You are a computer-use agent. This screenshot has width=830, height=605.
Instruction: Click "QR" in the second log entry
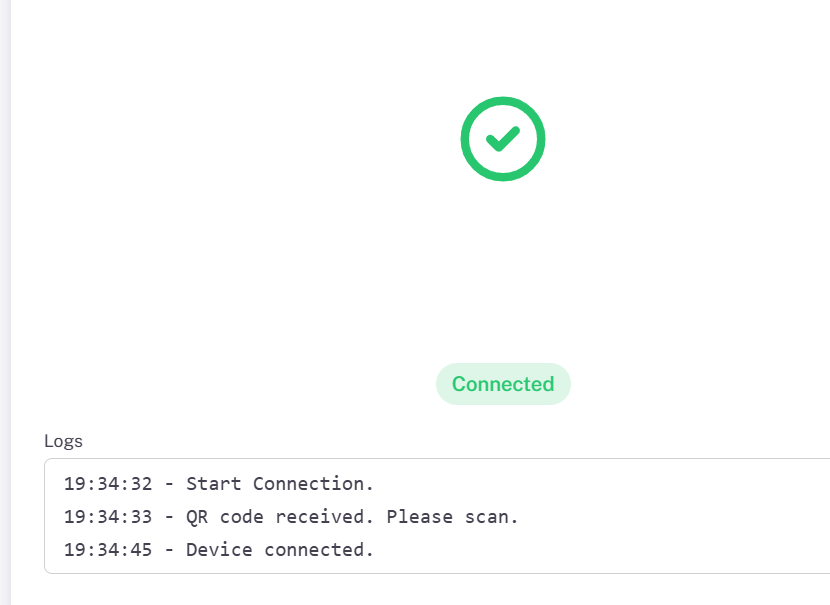197,517
